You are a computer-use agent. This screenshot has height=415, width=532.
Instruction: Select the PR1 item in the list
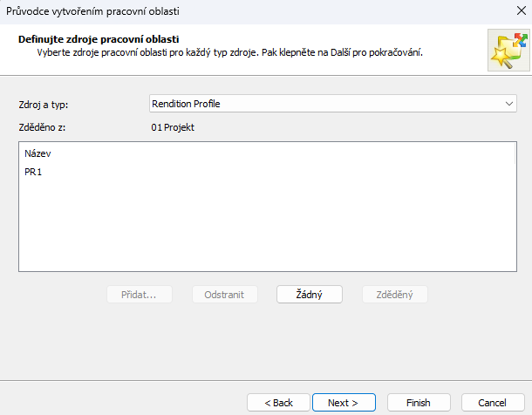pyautogui.click(x=34, y=173)
